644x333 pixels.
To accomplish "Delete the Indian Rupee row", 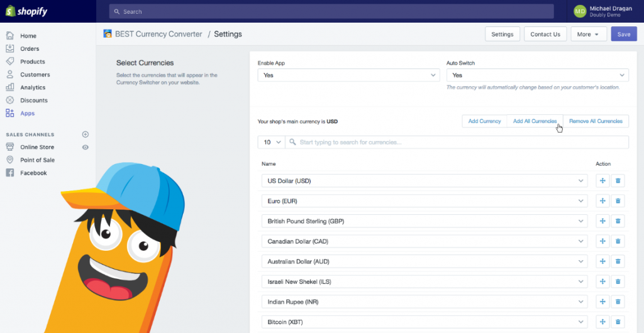I will [x=618, y=302].
